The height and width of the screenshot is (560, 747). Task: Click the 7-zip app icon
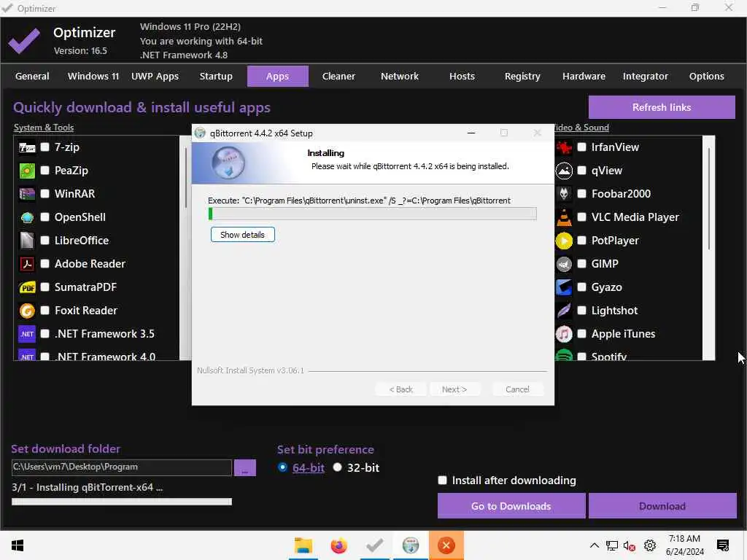tap(27, 147)
